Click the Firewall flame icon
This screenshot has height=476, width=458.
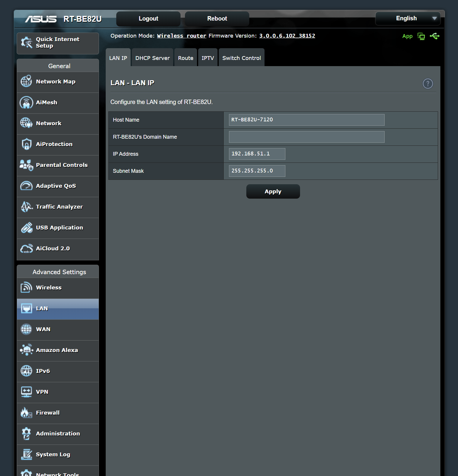point(26,413)
